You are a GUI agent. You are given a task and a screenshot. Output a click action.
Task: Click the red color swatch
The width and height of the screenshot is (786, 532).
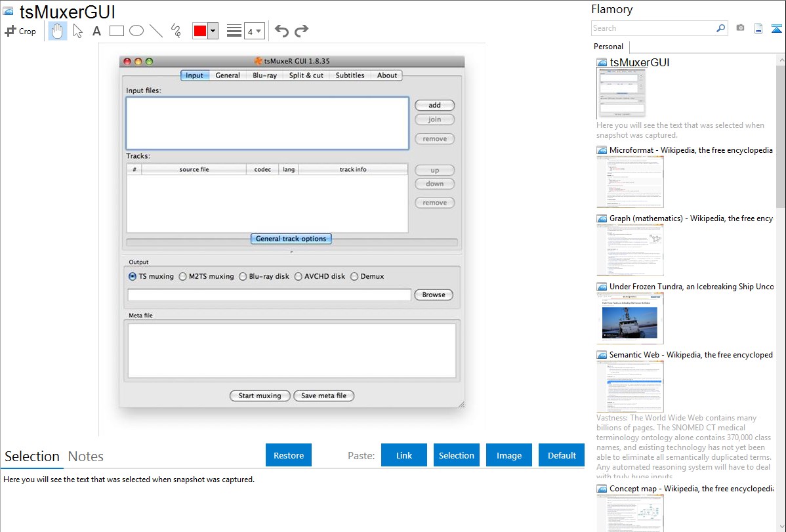click(200, 31)
